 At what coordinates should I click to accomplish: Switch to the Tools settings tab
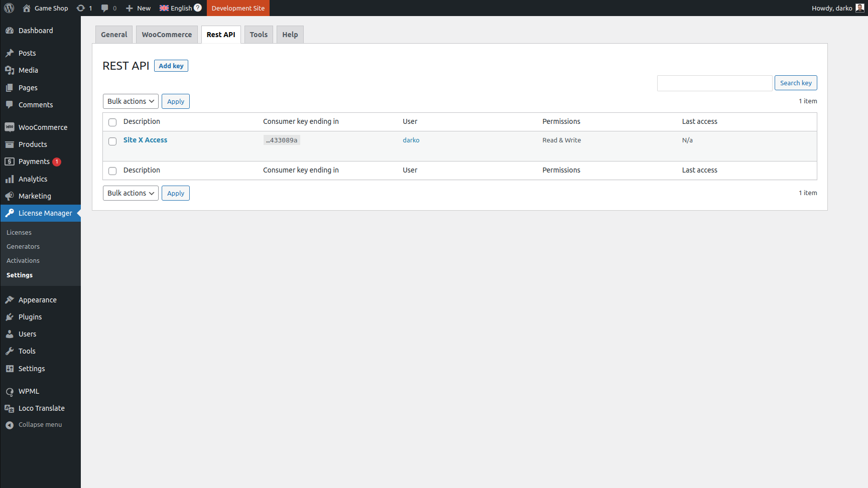coord(259,35)
